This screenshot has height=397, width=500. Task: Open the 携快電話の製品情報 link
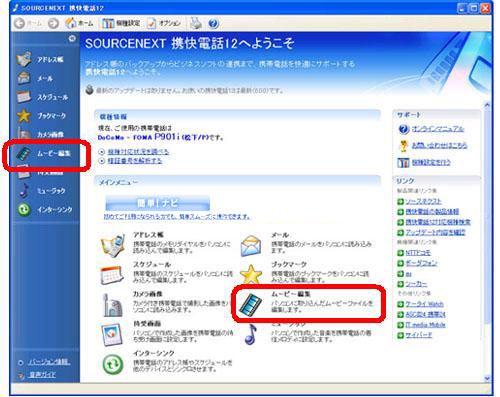coord(432,212)
